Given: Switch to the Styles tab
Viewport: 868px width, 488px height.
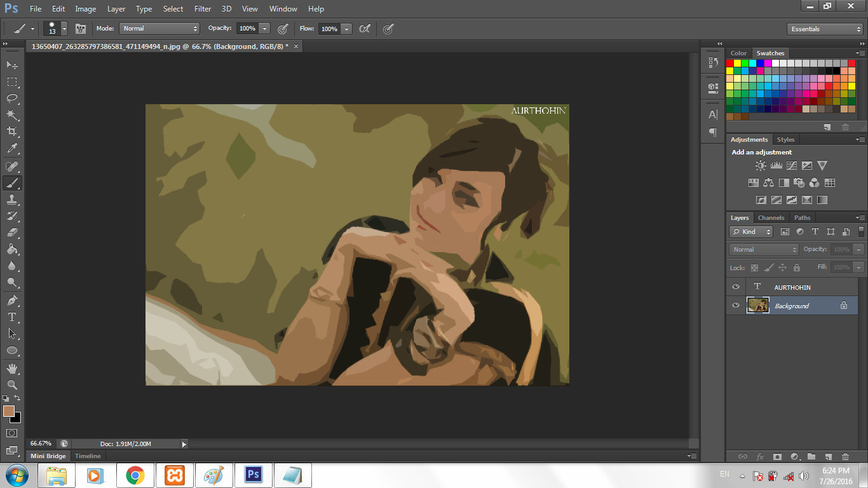Looking at the screenshot, I should point(786,140).
